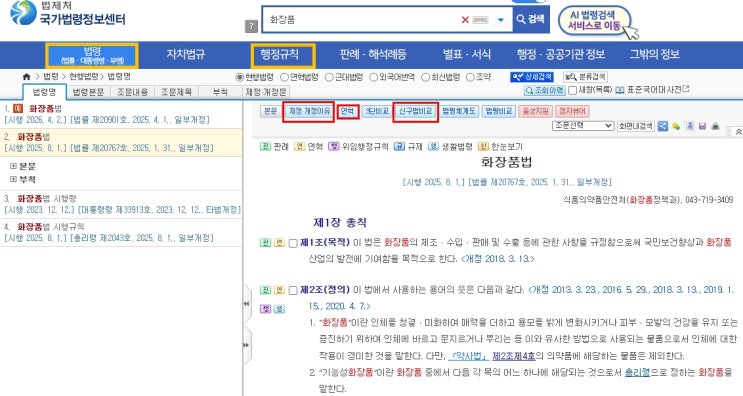Switch to the 조문내용 search tab
Screen dimensions: 743x396
point(132,92)
